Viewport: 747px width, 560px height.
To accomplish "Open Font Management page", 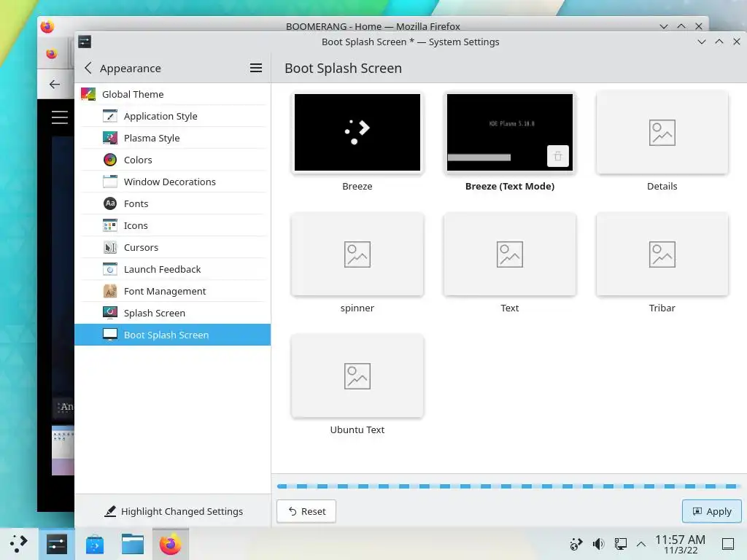I will coord(173,292).
